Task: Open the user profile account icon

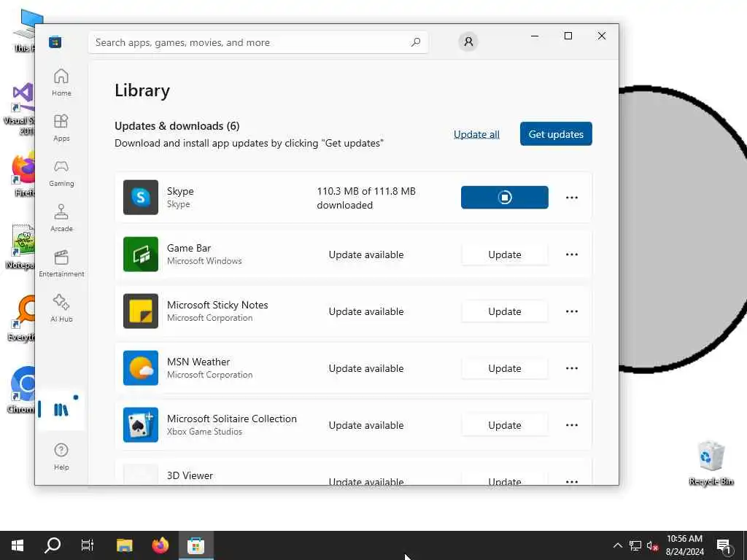Action: coord(468,42)
